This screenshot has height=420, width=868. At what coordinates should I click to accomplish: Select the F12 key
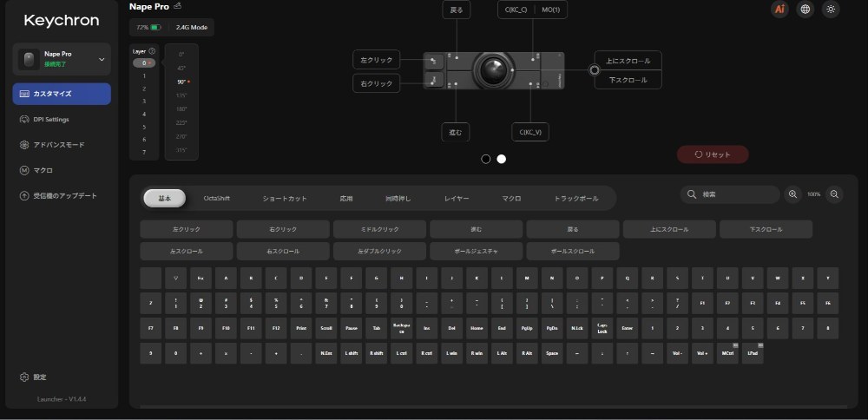(x=276, y=328)
